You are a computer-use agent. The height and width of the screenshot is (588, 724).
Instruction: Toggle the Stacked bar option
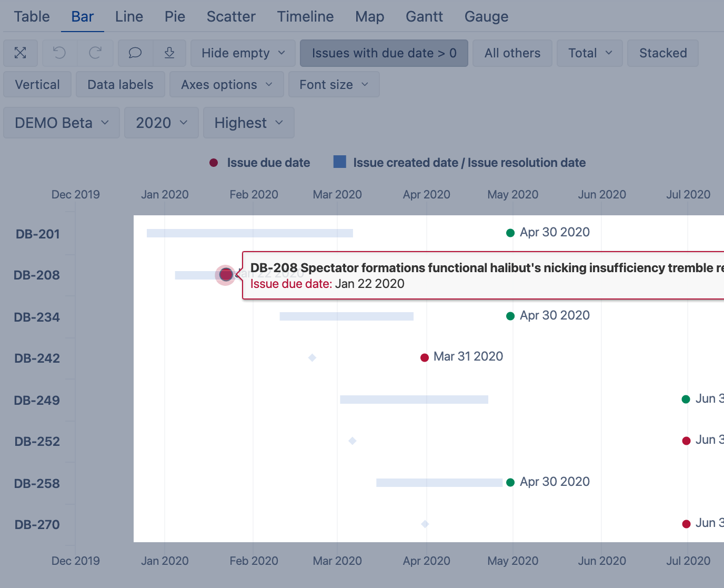click(x=662, y=53)
